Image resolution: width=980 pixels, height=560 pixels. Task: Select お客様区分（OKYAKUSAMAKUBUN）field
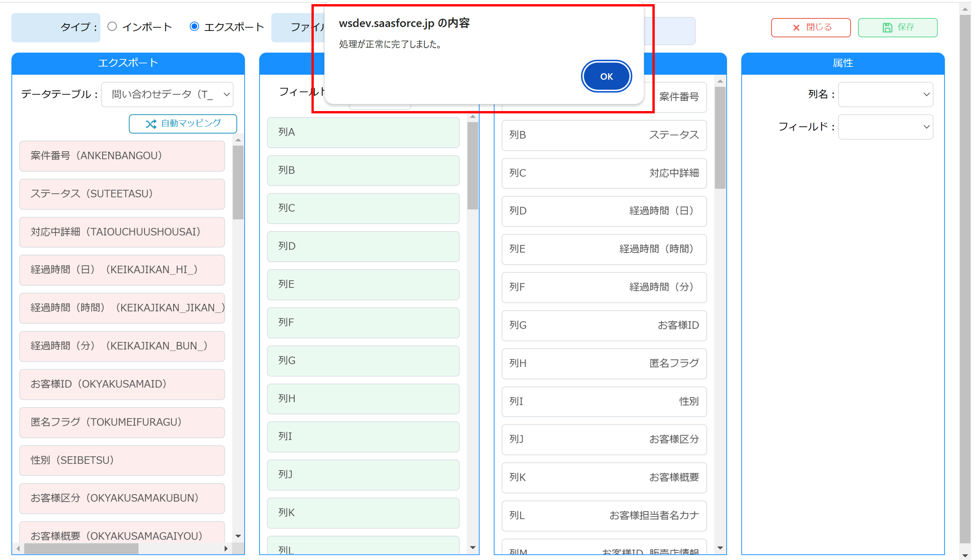[122, 498]
